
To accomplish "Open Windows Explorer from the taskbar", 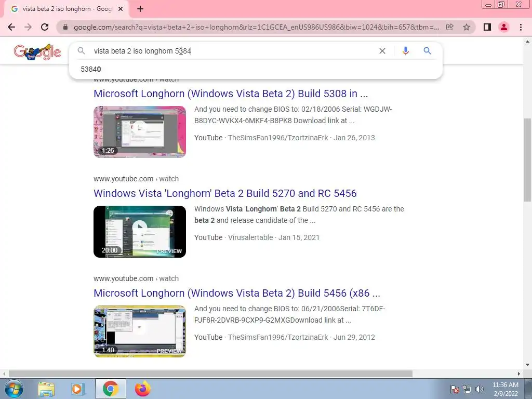I will coord(46,389).
